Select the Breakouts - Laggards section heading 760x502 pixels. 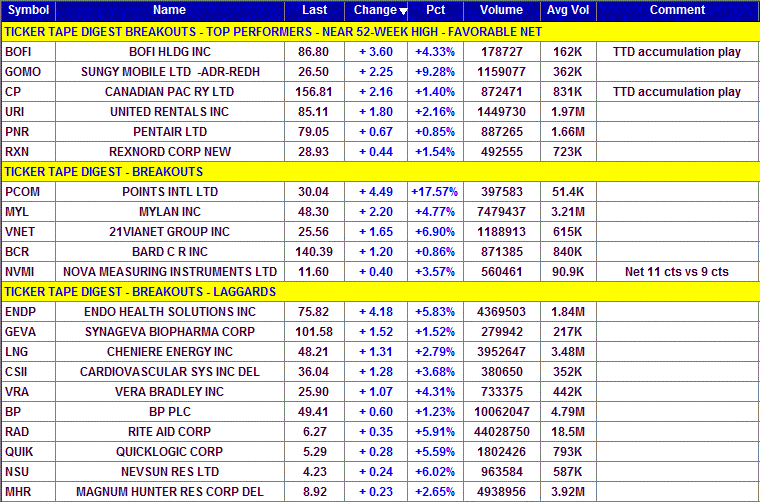pos(380,292)
